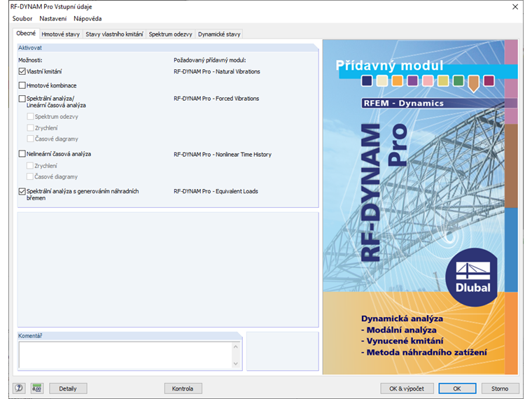The image size is (532, 399).
Task: Enable the Nelineární časová analýza checkbox
Action: (x=22, y=154)
